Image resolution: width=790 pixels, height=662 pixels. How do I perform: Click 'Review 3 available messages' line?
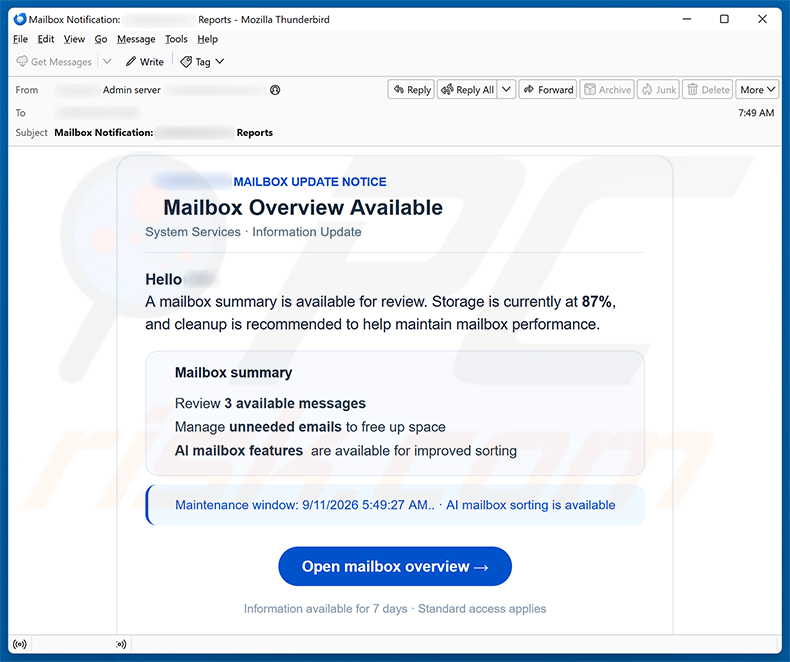270,404
